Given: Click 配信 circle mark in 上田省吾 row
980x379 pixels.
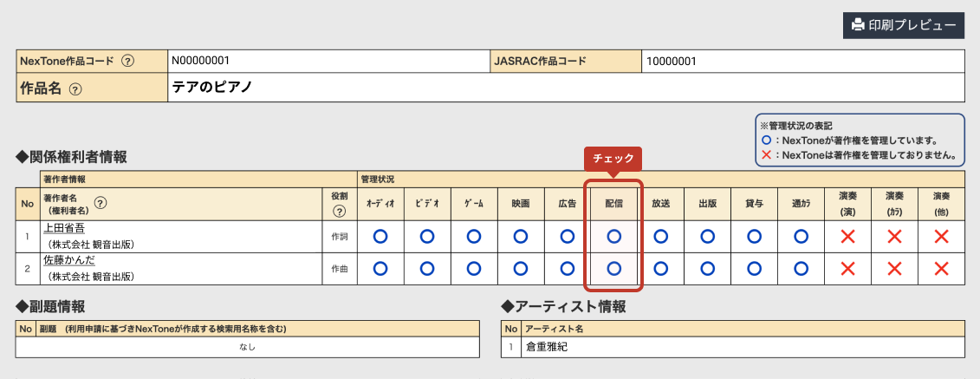Looking at the screenshot, I should [613, 236].
